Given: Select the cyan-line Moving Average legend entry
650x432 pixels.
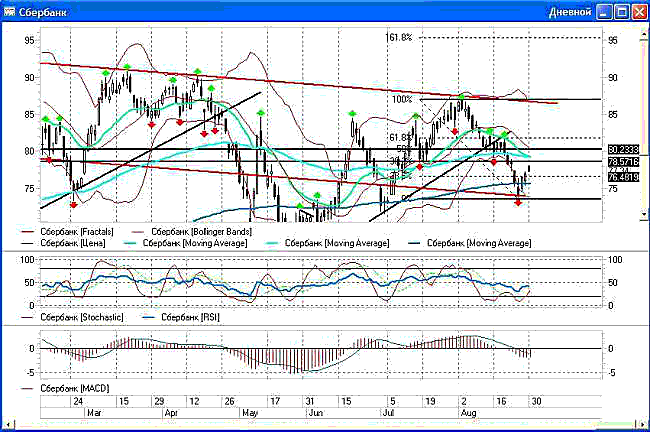Looking at the screenshot, I should tap(327, 243).
